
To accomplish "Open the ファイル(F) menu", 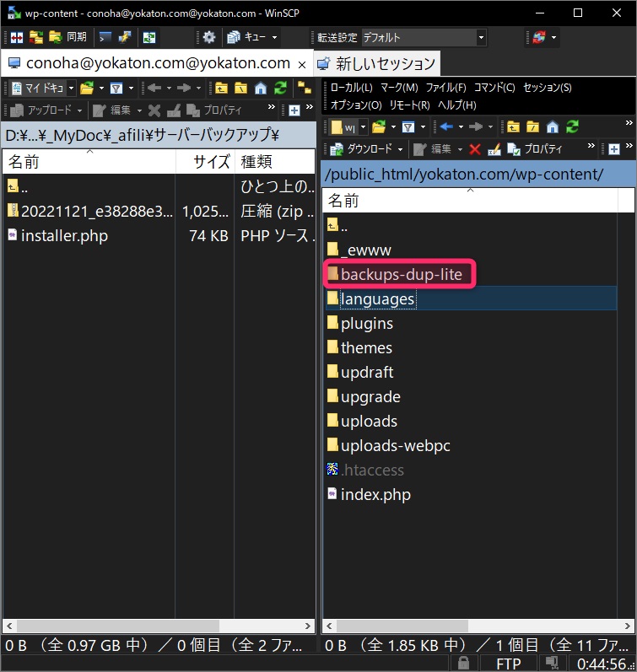I will coord(445,88).
